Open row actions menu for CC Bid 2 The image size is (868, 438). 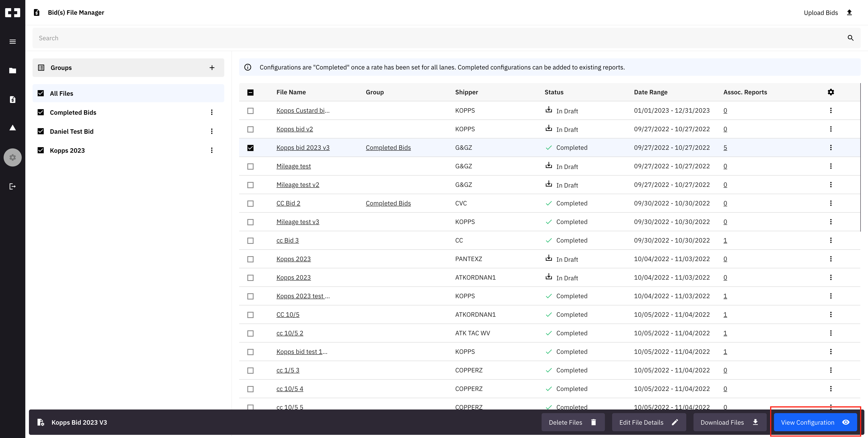click(x=831, y=203)
